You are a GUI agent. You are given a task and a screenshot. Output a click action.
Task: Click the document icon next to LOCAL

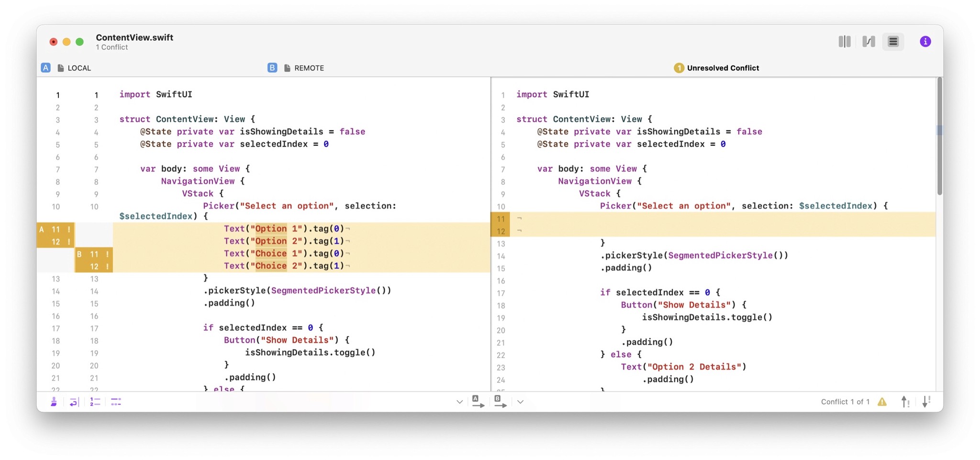(61, 68)
